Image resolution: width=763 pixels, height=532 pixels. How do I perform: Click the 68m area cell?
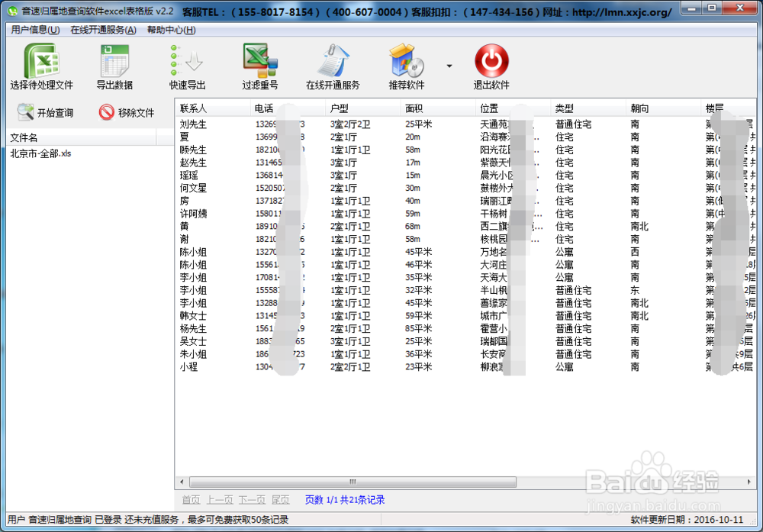(x=413, y=227)
